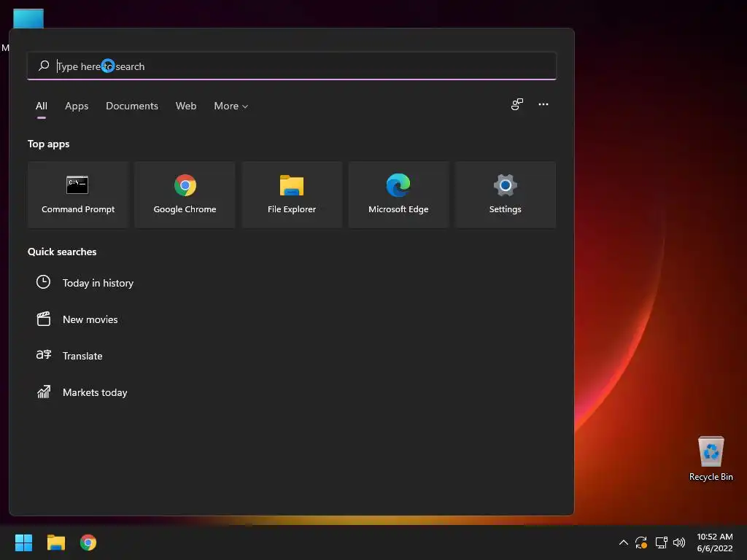Viewport: 747px width, 560px height.
Task: Click the translate icon beside Translate
Action: [43, 355]
